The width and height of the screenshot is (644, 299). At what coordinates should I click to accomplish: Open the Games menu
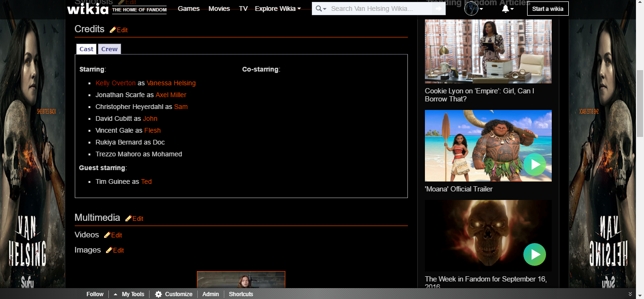[189, 9]
